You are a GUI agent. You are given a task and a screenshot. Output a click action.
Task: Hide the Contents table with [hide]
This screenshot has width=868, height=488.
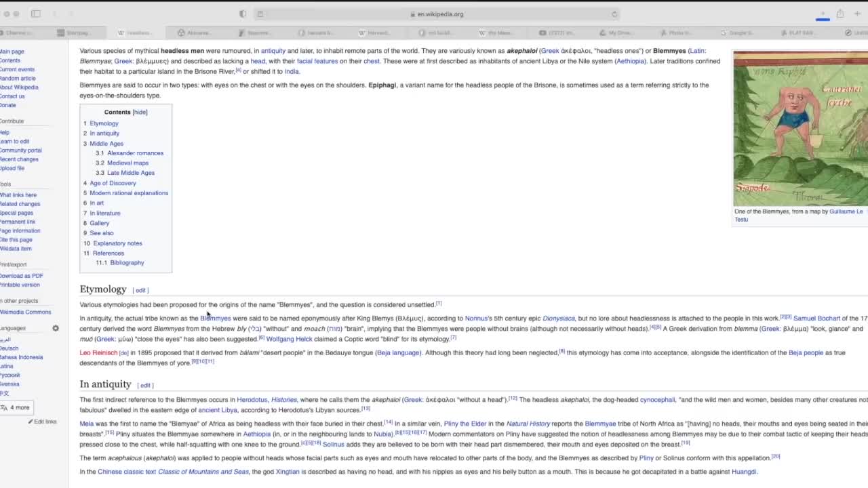point(140,113)
